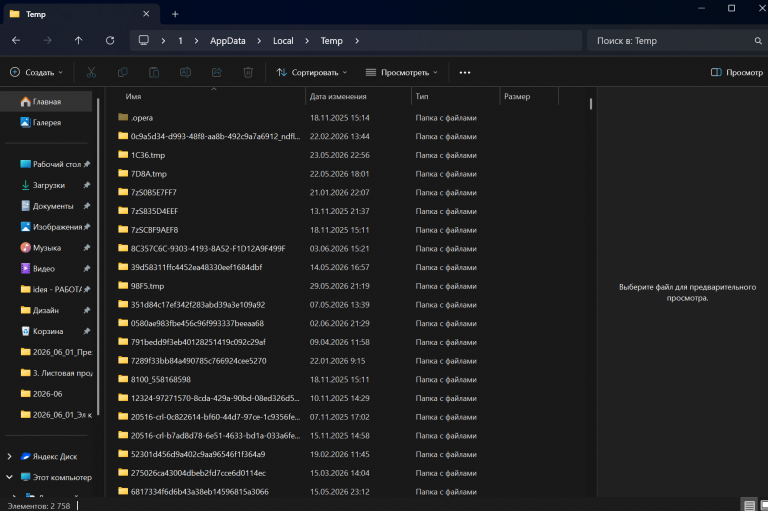This screenshot has height=511, width=768.
Task: Open Документы in the sidebar
Action: point(49,206)
